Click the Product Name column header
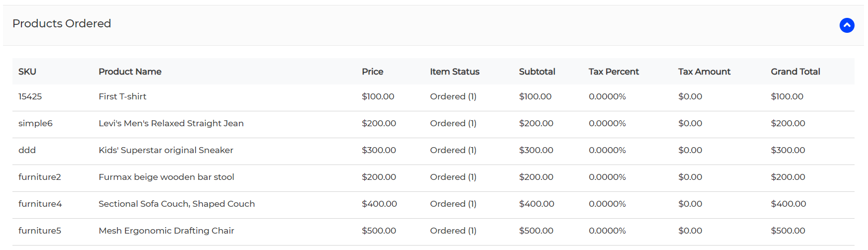 tap(130, 72)
